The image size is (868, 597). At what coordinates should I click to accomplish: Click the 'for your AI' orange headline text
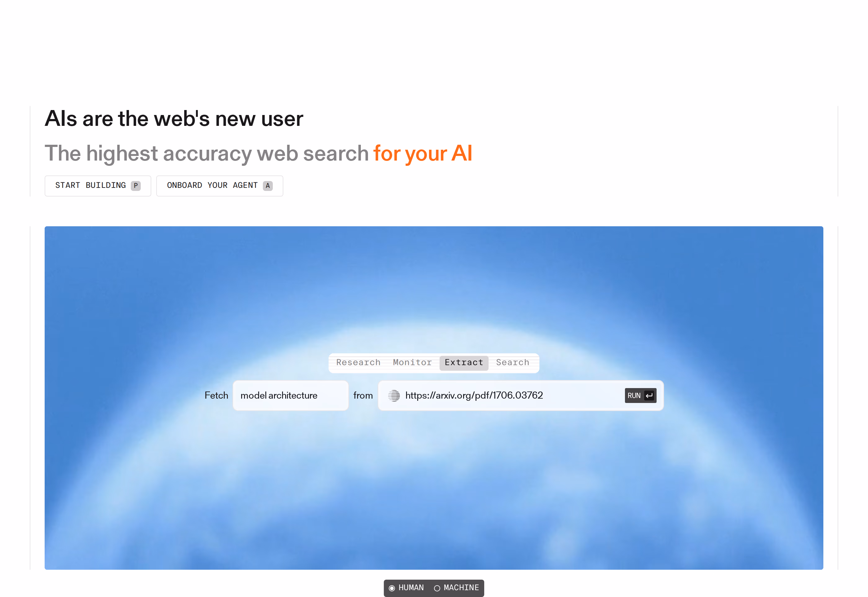423,153
